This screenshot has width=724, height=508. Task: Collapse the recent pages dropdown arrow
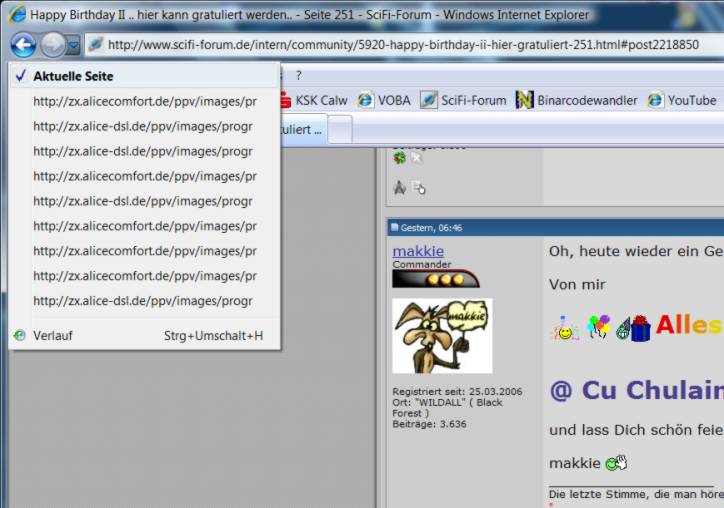click(x=73, y=46)
